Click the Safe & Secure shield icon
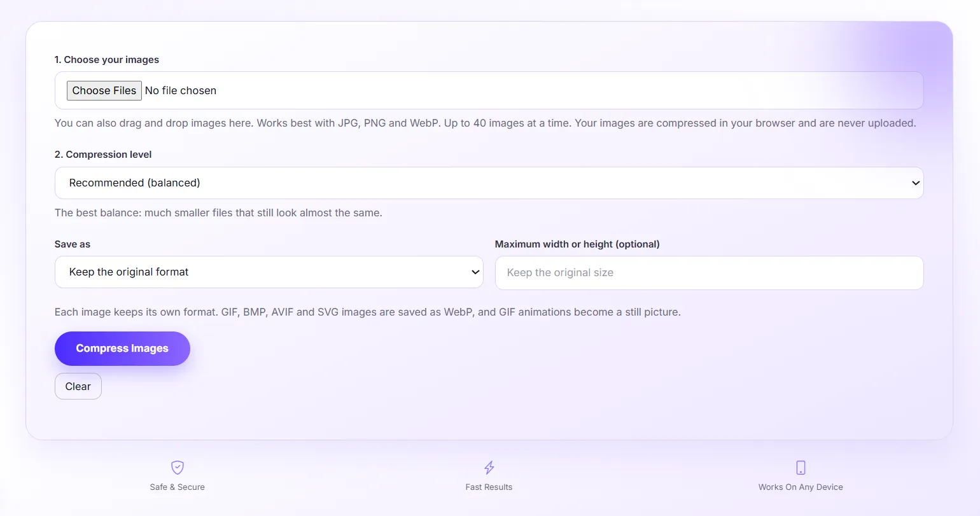The image size is (980, 516). tap(178, 468)
